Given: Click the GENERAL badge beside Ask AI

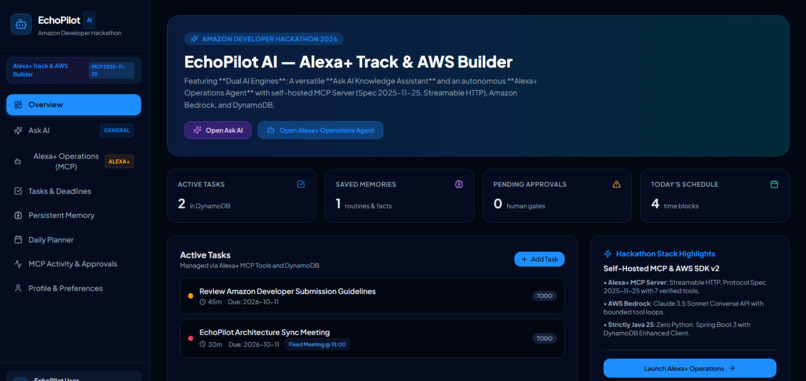Looking at the screenshot, I should (x=117, y=131).
